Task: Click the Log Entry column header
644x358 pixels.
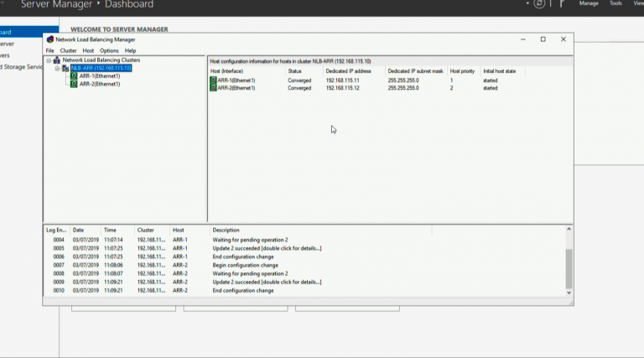Action: (56, 231)
